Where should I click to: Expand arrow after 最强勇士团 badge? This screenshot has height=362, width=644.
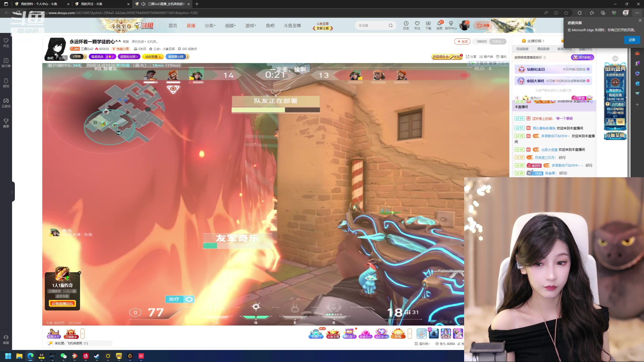click(188, 57)
